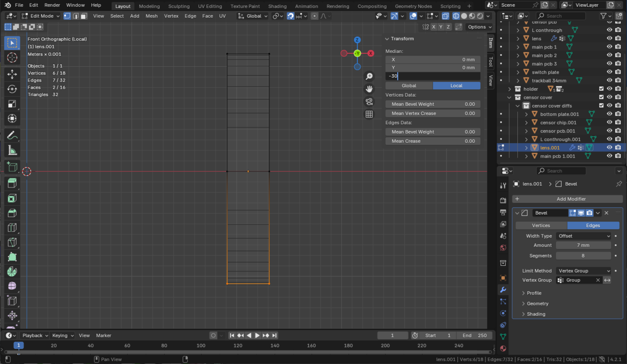This screenshot has width=627, height=364.
Task: Toggle Bevel modifier render visibility
Action: [x=589, y=213]
